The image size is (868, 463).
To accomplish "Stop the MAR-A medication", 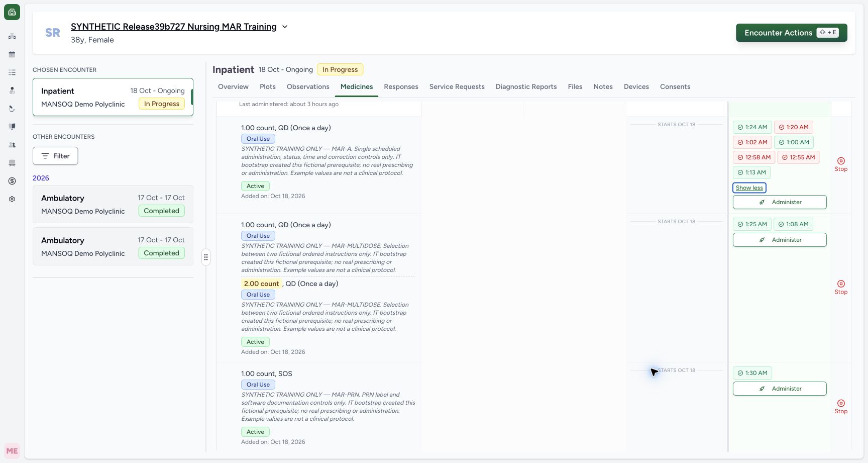I will click(x=841, y=164).
